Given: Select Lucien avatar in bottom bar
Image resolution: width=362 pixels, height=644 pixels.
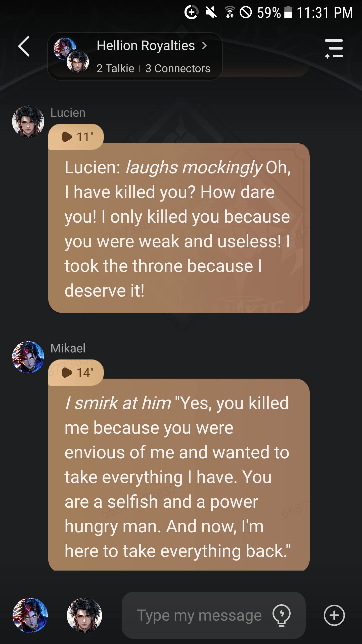Looking at the screenshot, I should click(84, 615).
